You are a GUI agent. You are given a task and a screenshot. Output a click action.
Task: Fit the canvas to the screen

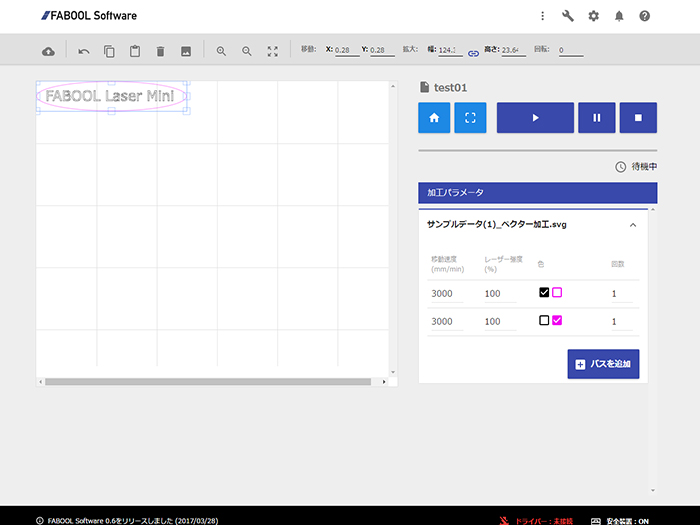pyautogui.click(x=272, y=51)
